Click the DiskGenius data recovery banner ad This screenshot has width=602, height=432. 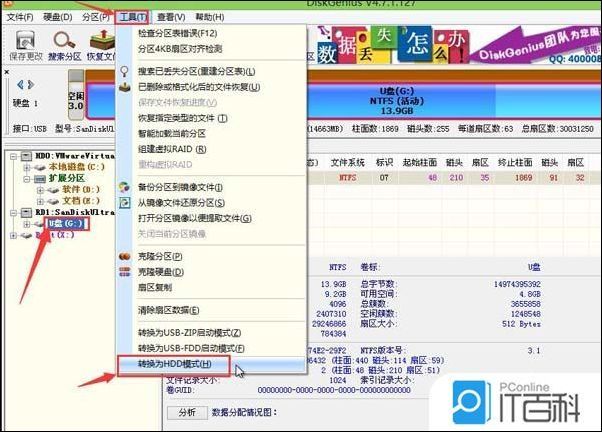[x=459, y=45]
